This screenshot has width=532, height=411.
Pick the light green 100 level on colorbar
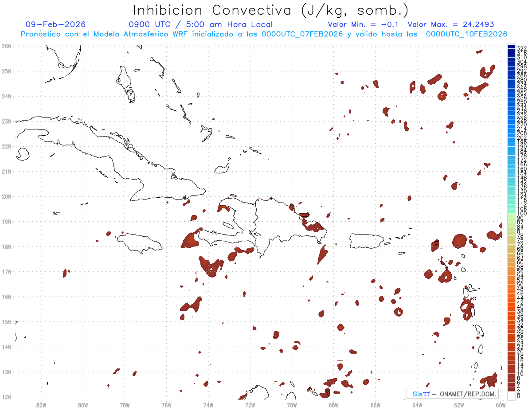[x=511, y=214]
